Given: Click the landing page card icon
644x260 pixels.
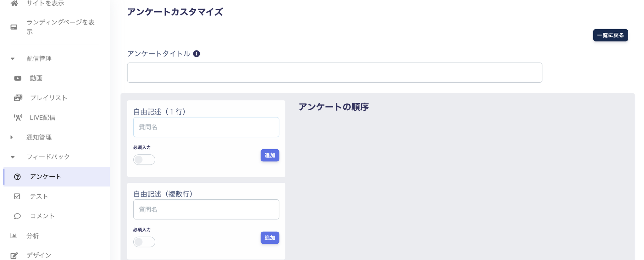Looking at the screenshot, I should tap(14, 27).
